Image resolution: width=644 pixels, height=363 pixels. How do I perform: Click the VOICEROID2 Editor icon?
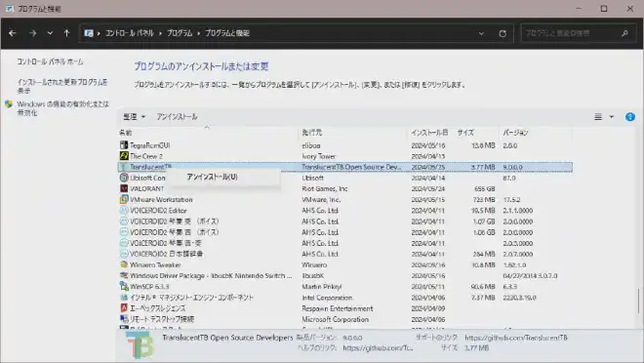124,210
